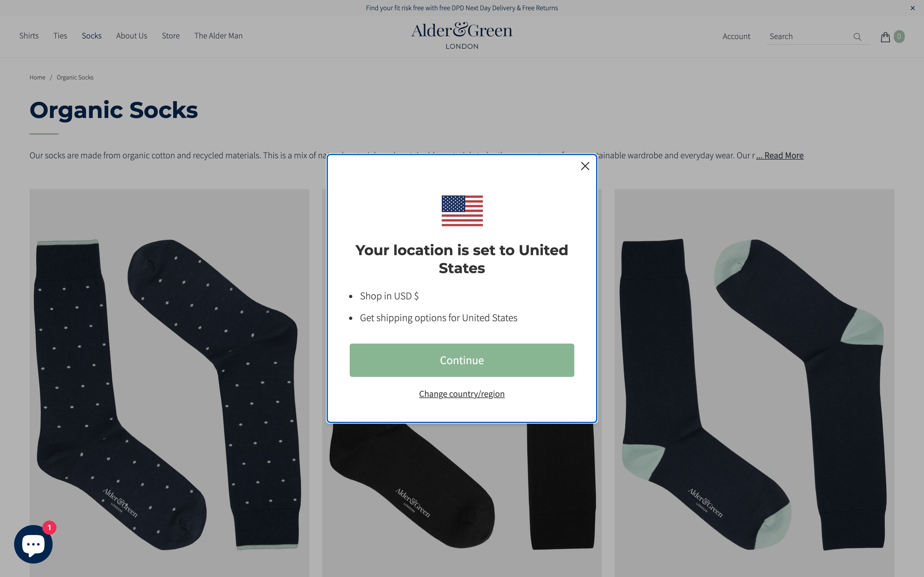Viewport: 924px width, 577px height.
Task: Open The Alder Man page
Action: 218,36
